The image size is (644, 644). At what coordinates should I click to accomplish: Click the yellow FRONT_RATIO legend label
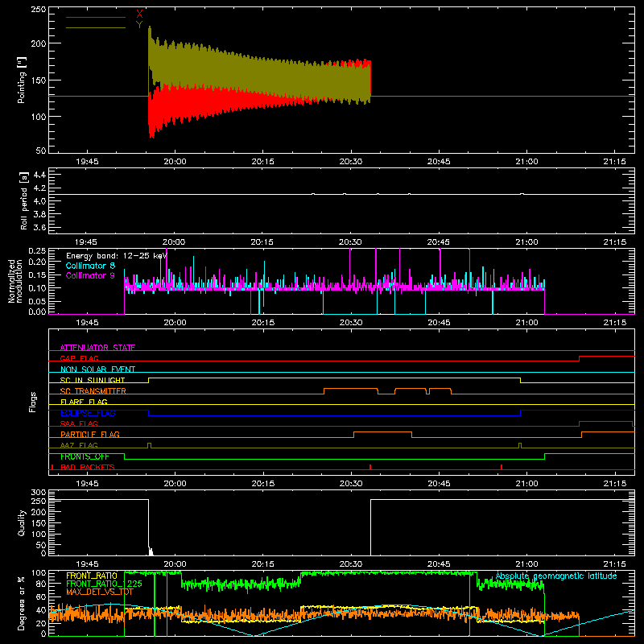[92, 576]
